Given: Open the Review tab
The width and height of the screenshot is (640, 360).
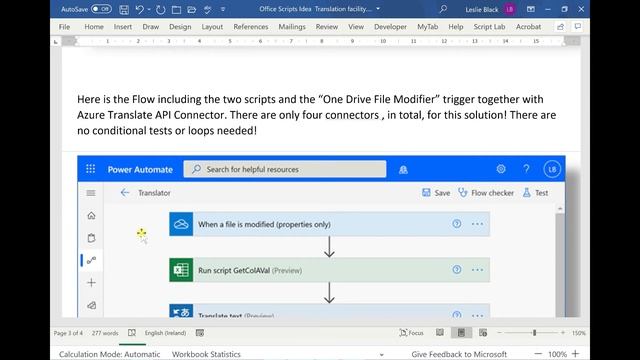Looking at the screenshot, I should [327, 27].
